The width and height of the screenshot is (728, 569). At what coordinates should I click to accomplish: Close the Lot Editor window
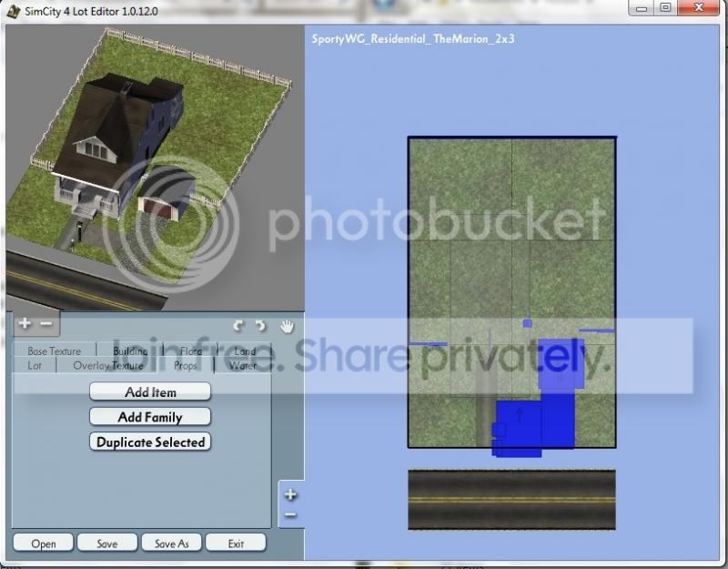tap(699, 7)
